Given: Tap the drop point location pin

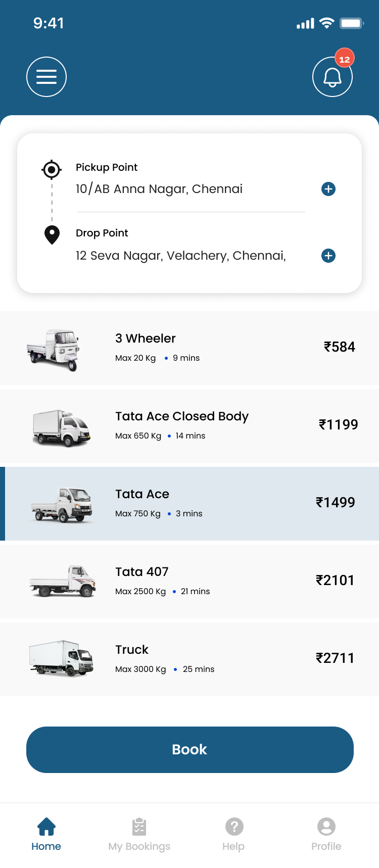Looking at the screenshot, I should click(x=52, y=235).
